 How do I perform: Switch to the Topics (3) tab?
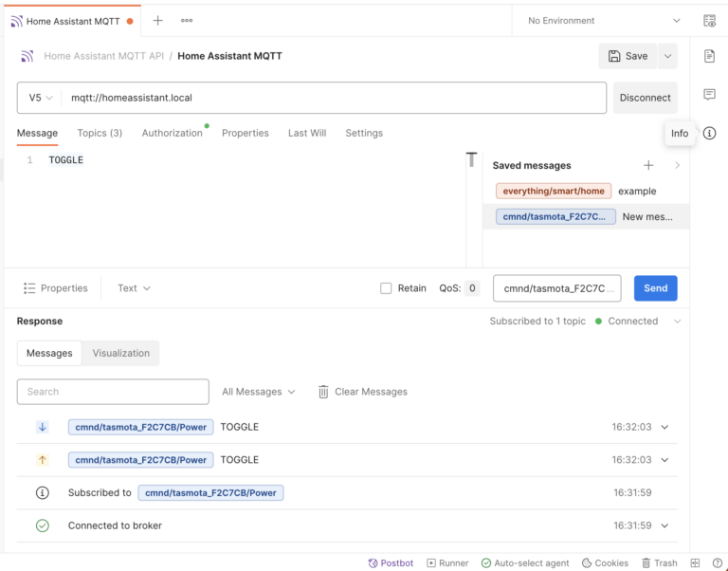pyautogui.click(x=100, y=134)
